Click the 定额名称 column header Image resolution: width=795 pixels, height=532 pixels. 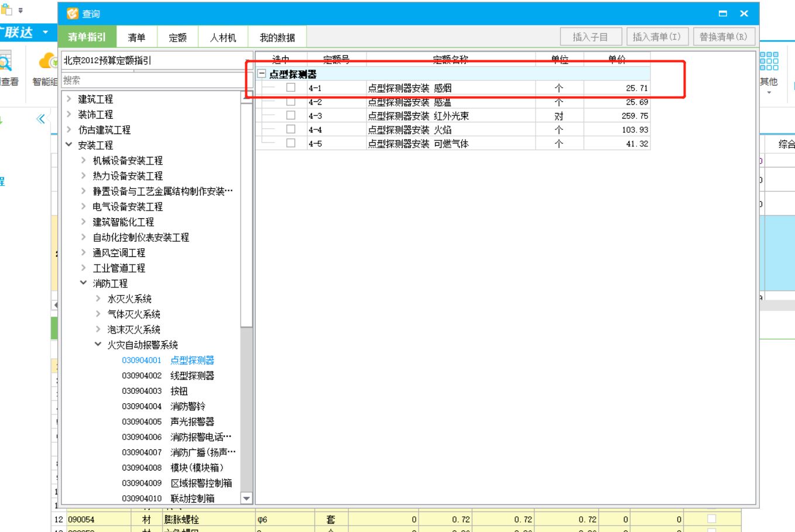click(x=451, y=59)
